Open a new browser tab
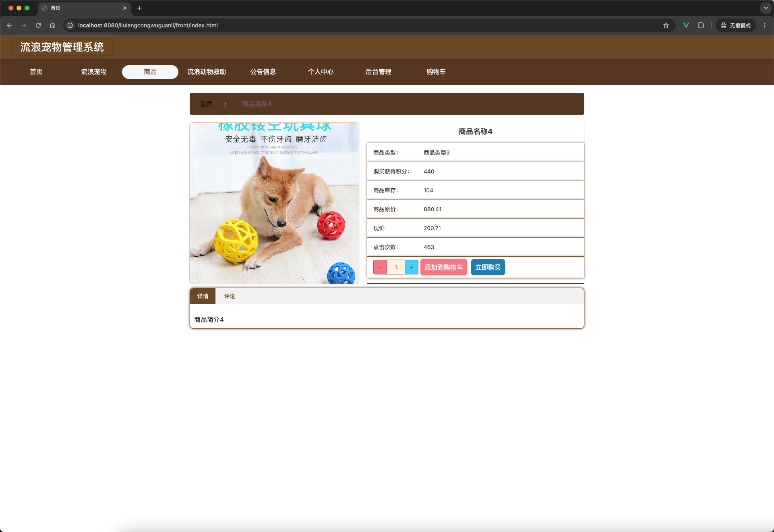The width and height of the screenshot is (774, 532). tap(139, 8)
